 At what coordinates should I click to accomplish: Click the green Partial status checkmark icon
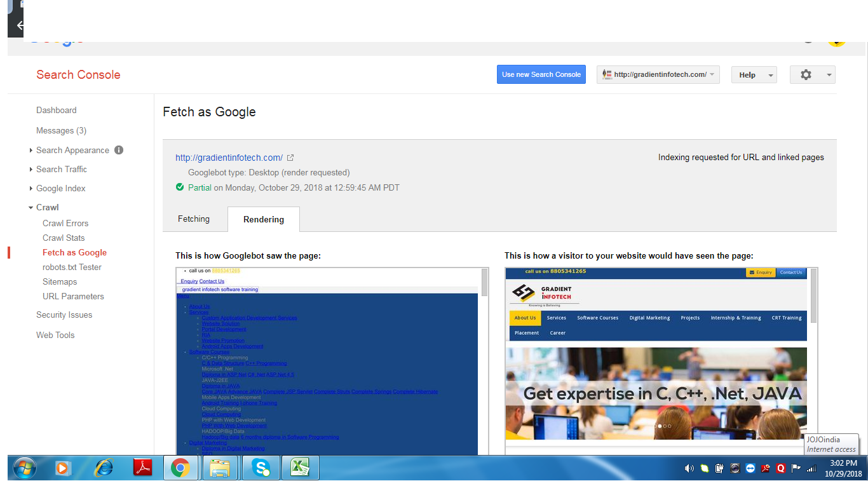tap(180, 187)
